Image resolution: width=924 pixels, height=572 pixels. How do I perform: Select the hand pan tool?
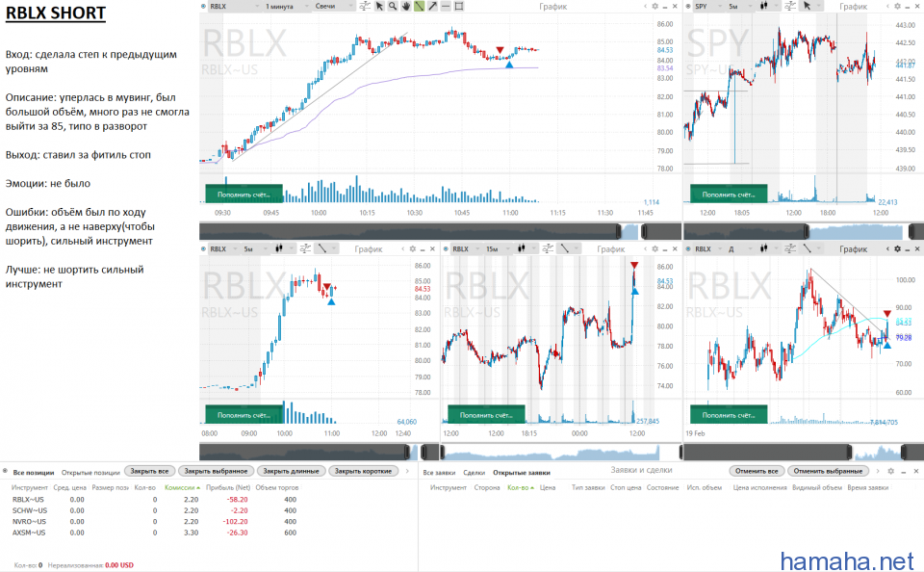tap(406, 7)
